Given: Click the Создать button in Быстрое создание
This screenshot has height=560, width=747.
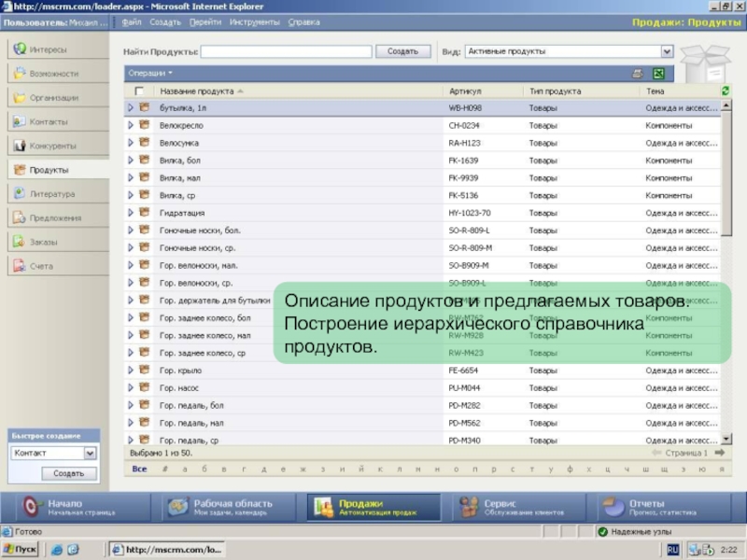Looking at the screenshot, I should [x=69, y=473].
